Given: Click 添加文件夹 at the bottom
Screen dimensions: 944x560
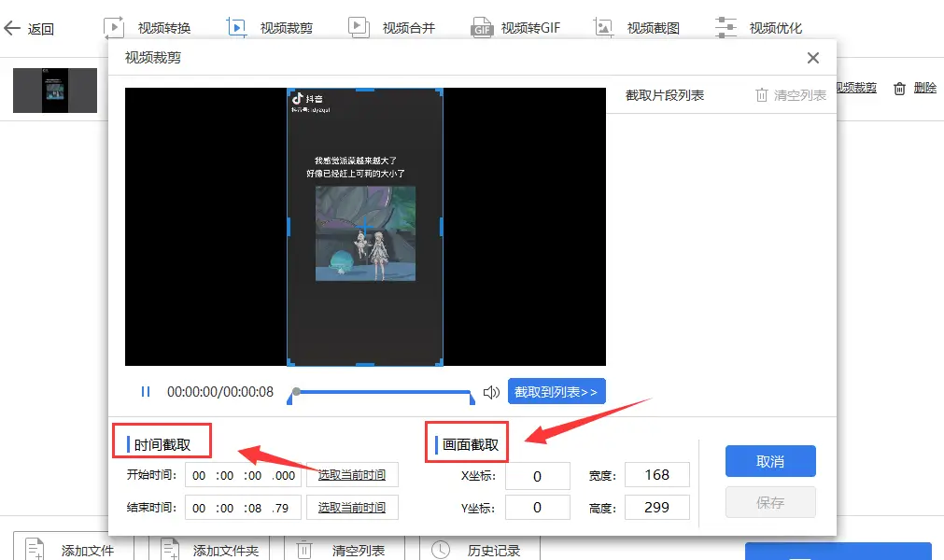Looking at the screenshot, I should point(209,549).
